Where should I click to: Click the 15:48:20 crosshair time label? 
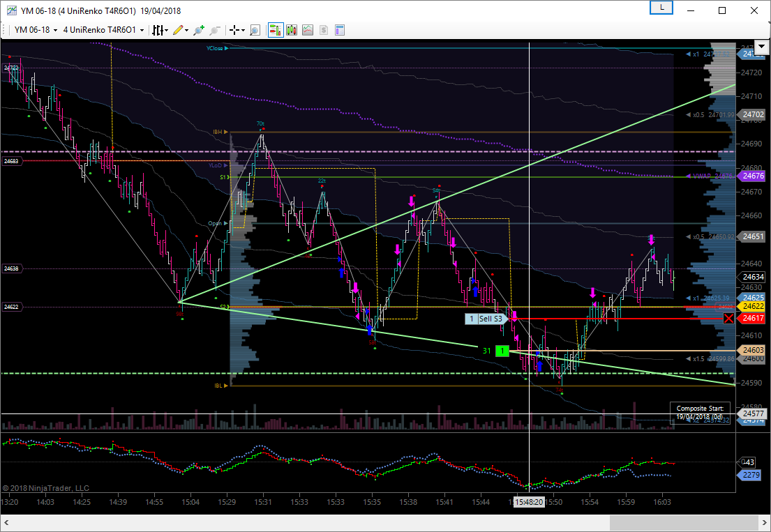529,502
